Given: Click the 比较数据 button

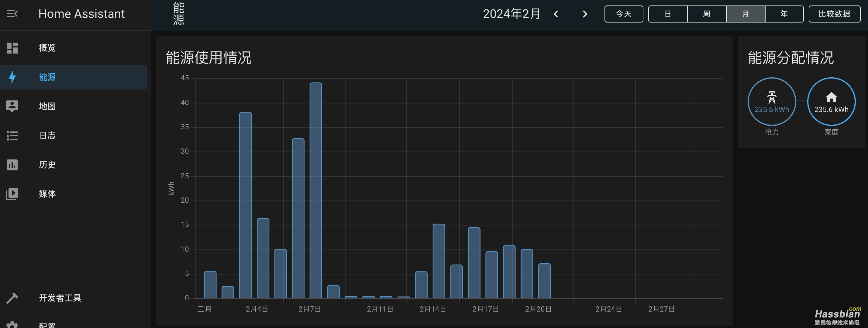Looking at the screenshot, I should [834, 14].
